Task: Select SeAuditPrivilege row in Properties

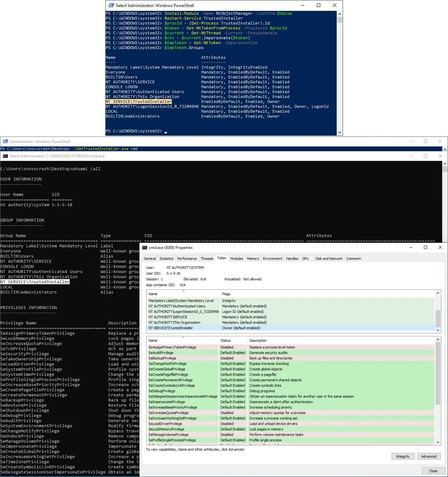Action: click(290, 353)
